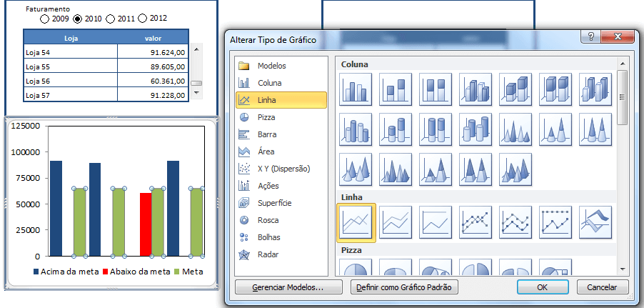
Task: Select the Rosca chart category
Action: click(281, 220)
